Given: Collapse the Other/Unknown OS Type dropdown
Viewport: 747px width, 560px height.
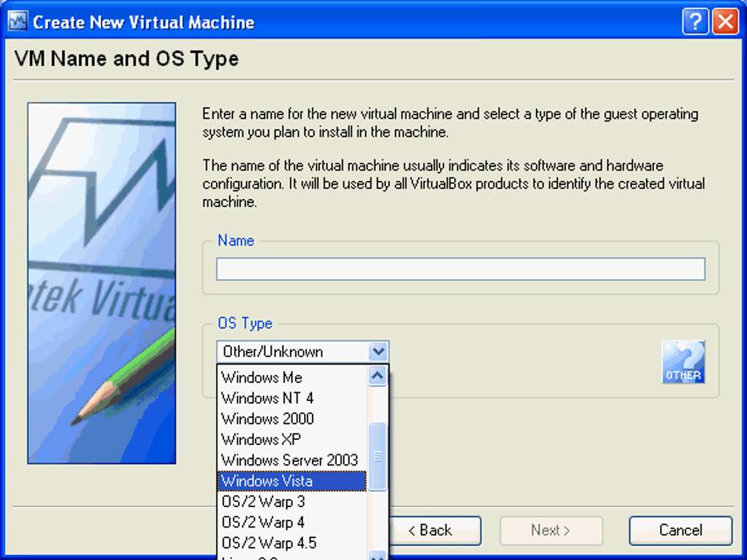Looking at the screenshot, I should point(379,352).
